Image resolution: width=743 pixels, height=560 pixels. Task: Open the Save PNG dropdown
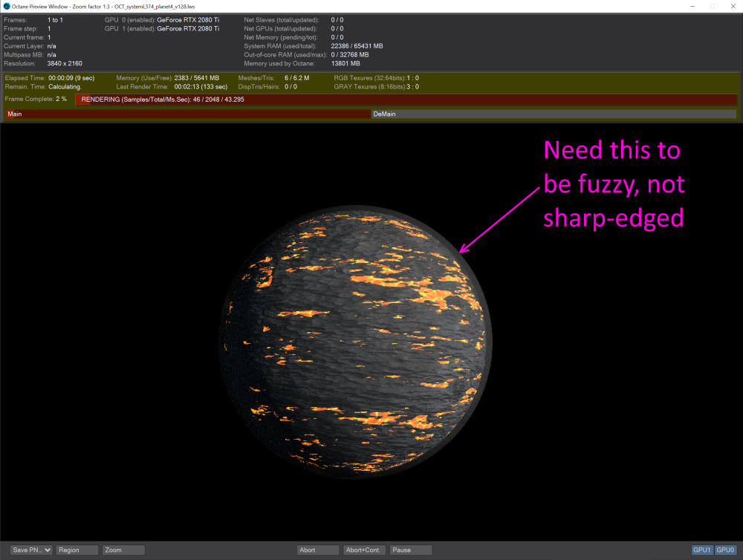(30, 550)
